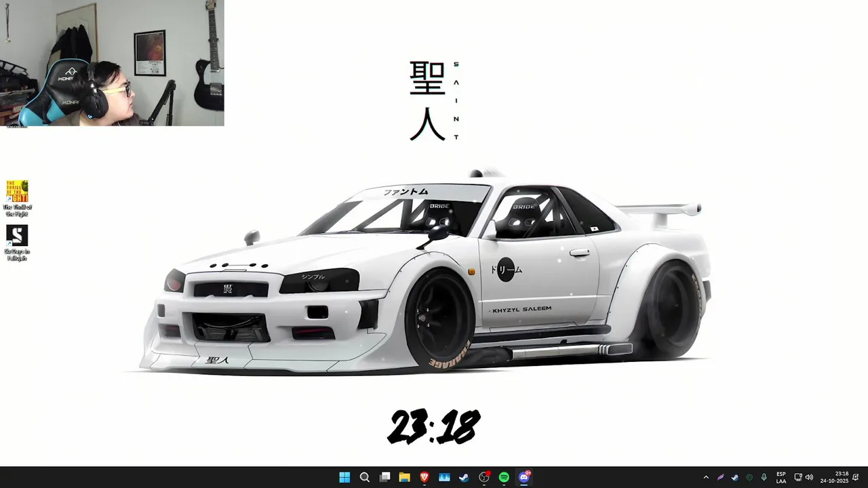This screenshot has height=488, width=868.
Task: Switch to OBS Studio on the taskbar
Action: [484, 477]
